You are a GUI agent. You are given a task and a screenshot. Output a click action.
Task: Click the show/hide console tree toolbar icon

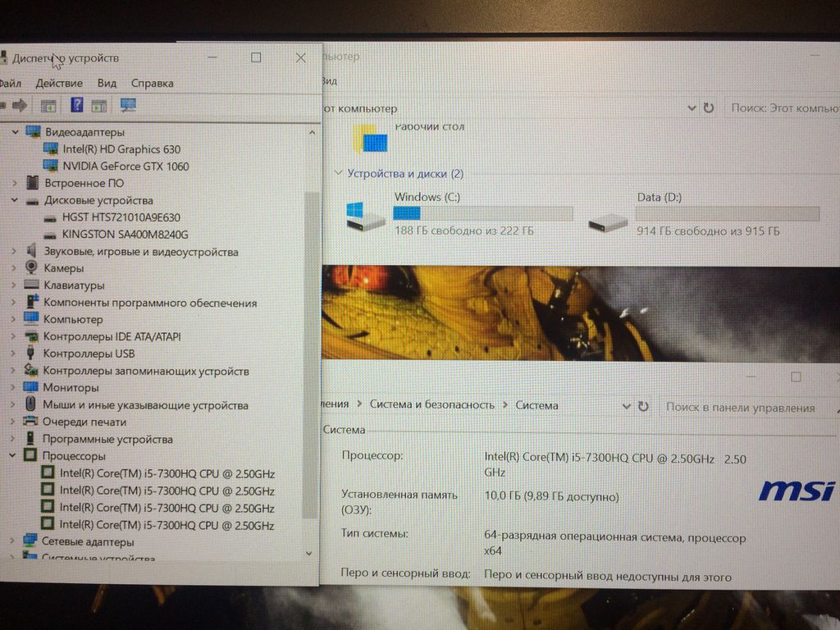(x=48, y=105)
